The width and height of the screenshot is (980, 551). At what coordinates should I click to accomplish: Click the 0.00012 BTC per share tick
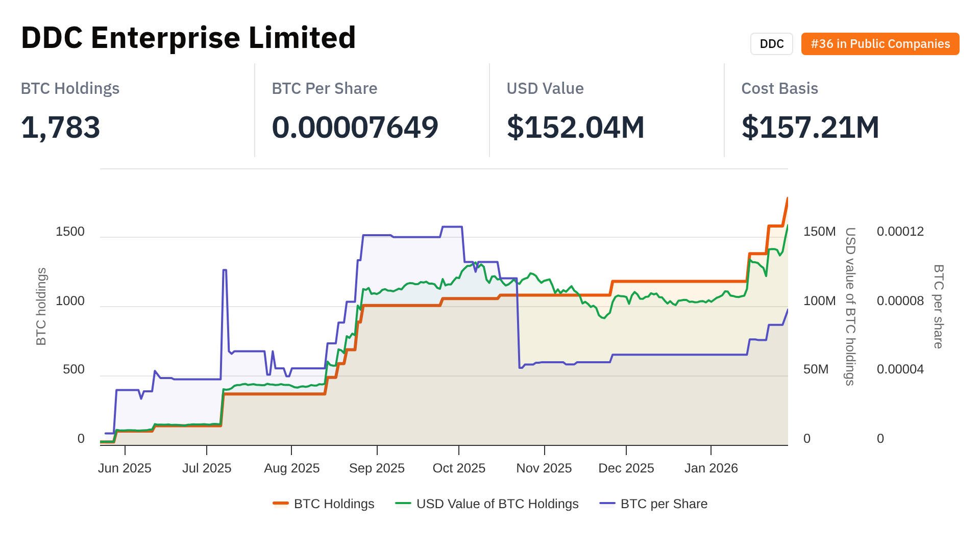click(900, 232)
